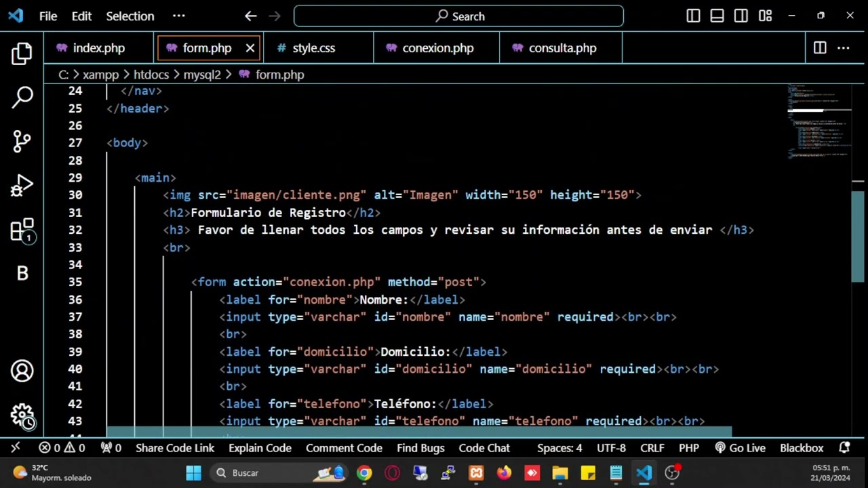Viewport: 868px width, 488px height.
Task: Open Problems errors and warnings indicator
Action: (x=62, y=447)
